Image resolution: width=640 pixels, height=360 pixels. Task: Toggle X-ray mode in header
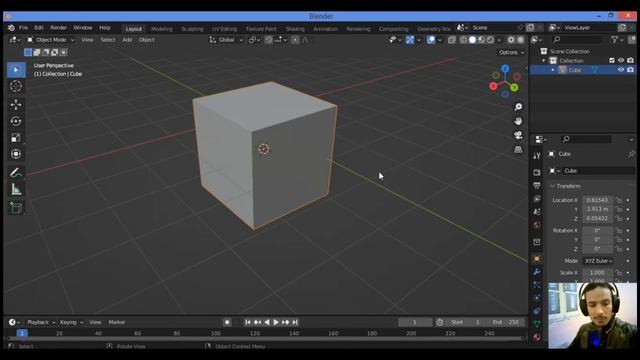(452, 40)
